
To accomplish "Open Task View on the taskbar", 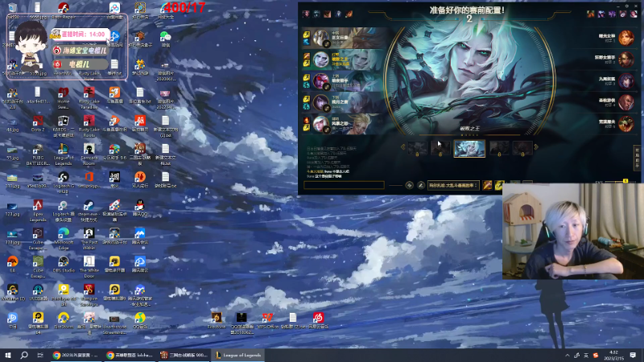I will [39, 355].
